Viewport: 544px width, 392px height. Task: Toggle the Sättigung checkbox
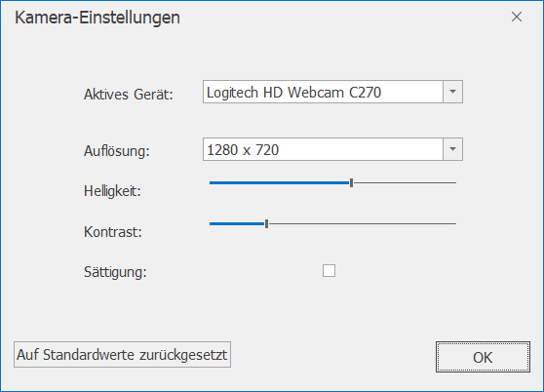click(x=329, y=270)
